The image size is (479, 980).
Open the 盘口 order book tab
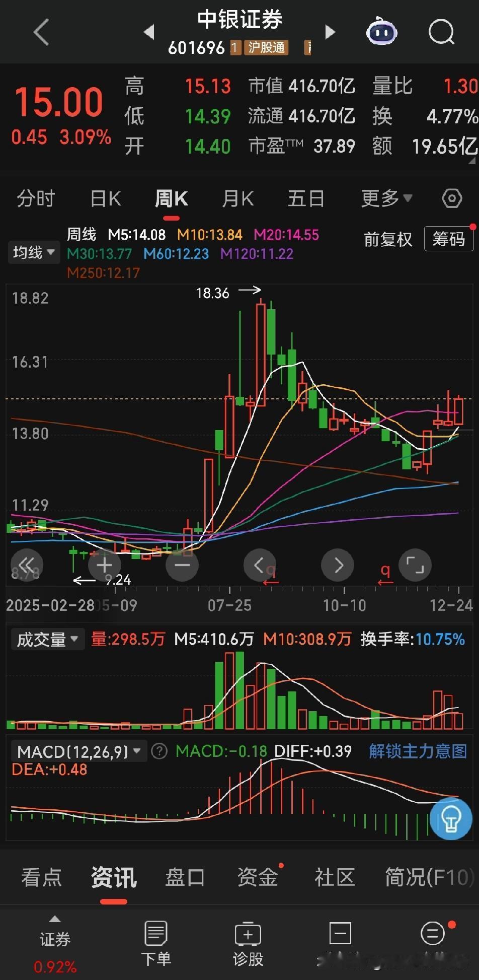point(185,877)
